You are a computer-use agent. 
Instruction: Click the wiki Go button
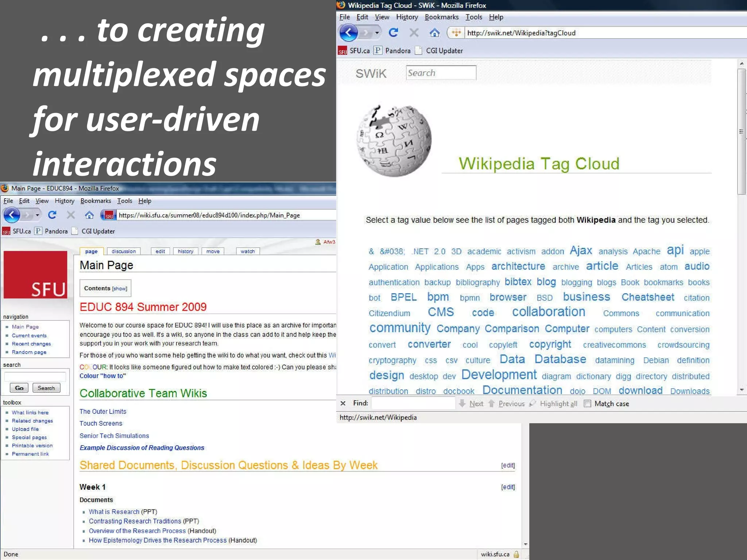click(19, 388)
